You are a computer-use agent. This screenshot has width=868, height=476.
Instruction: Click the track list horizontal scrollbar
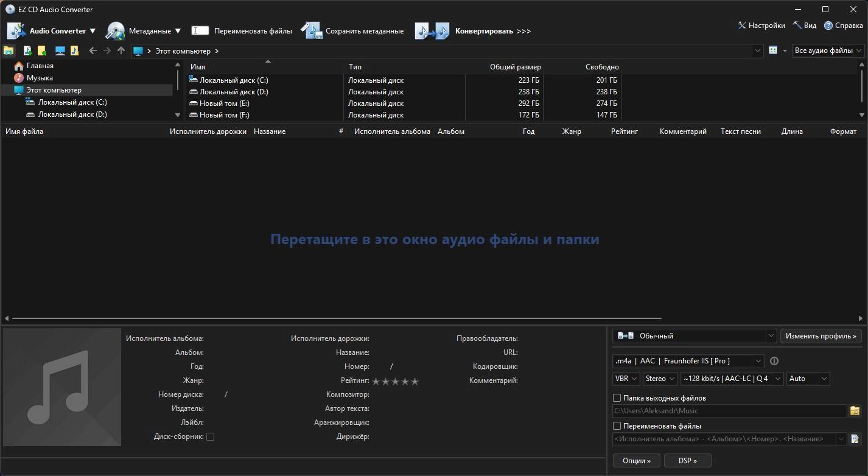point(337,318)
